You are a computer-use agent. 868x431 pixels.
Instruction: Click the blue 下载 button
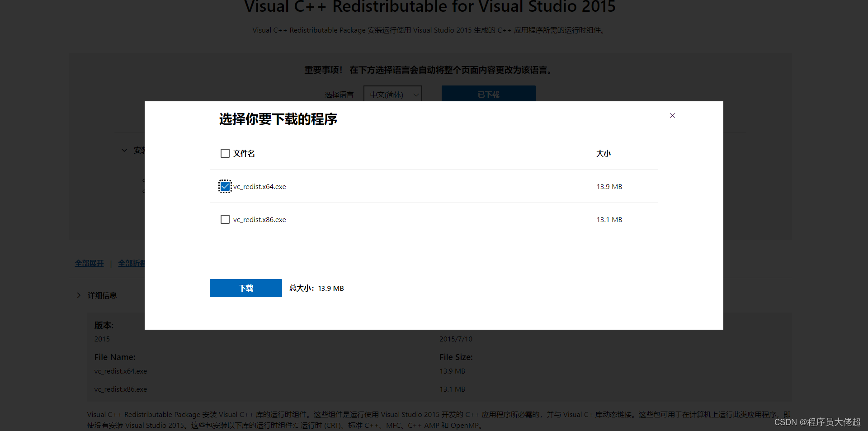click(x=246, y=288)
